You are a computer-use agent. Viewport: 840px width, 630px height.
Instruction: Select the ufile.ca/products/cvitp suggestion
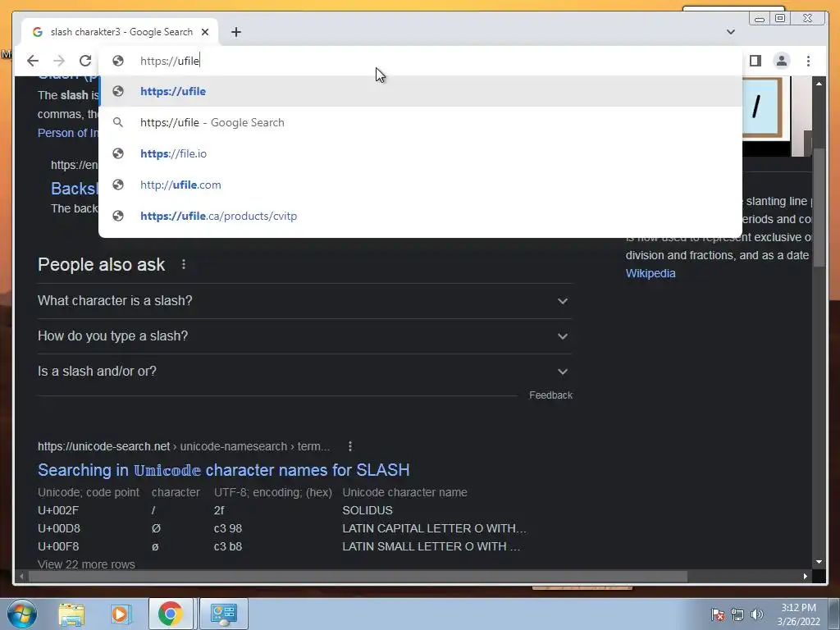pyautogui.click(x=421, y=216)
